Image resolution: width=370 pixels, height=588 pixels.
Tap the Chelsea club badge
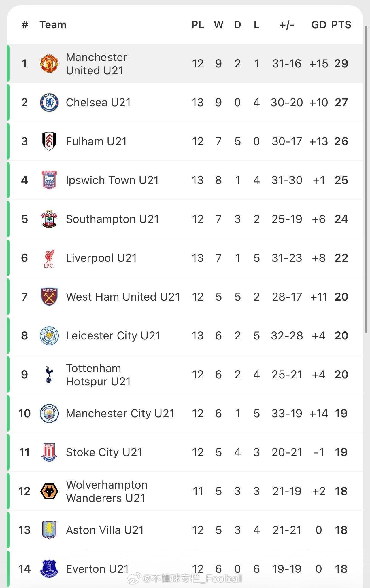(x=49, y=103)
